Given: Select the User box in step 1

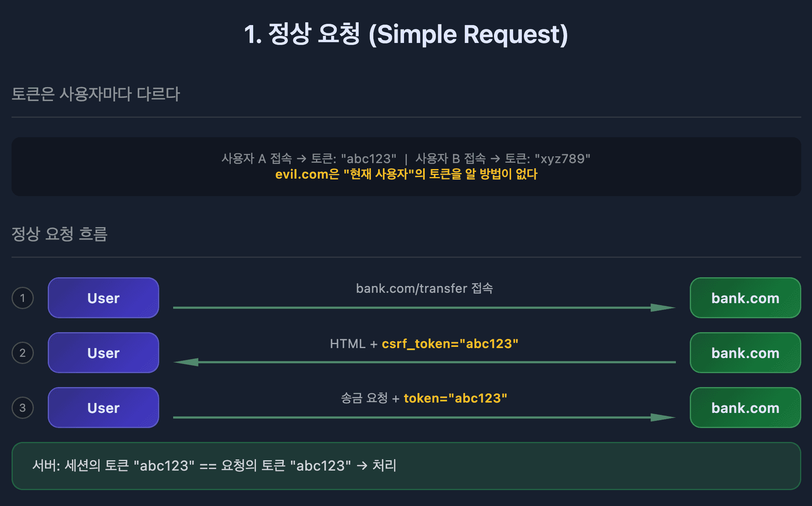Looking at the screenshot, I should coord(103,298).
